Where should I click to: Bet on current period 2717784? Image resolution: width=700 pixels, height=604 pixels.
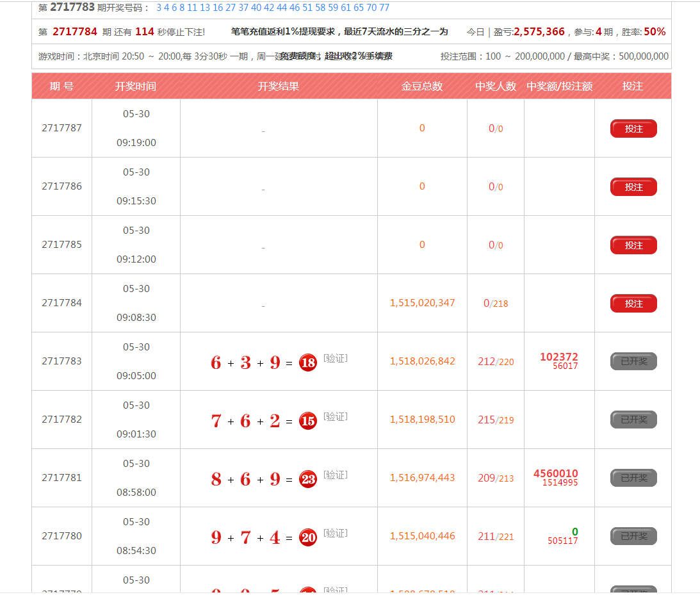633,304
